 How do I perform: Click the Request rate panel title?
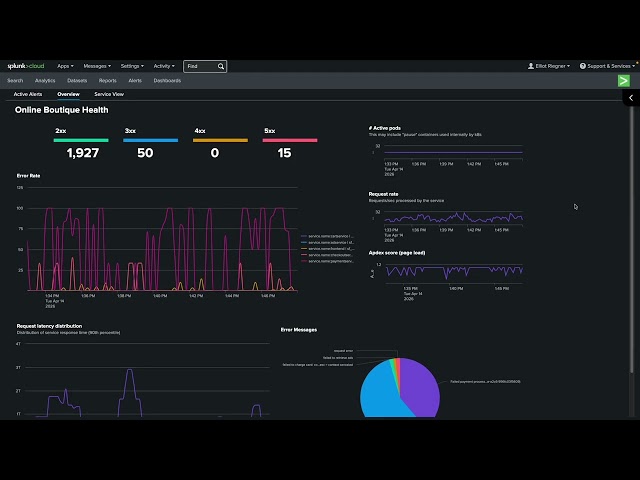383,194
